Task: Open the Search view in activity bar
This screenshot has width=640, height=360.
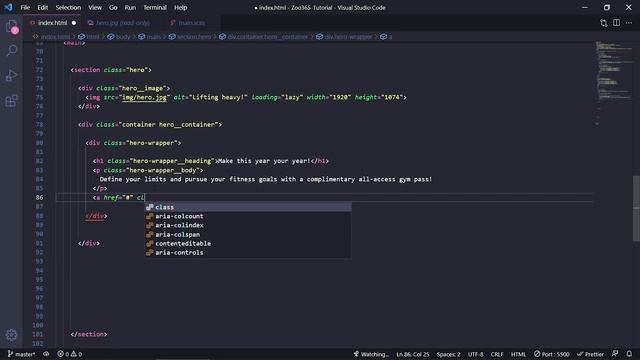Action: click(11, 51)
